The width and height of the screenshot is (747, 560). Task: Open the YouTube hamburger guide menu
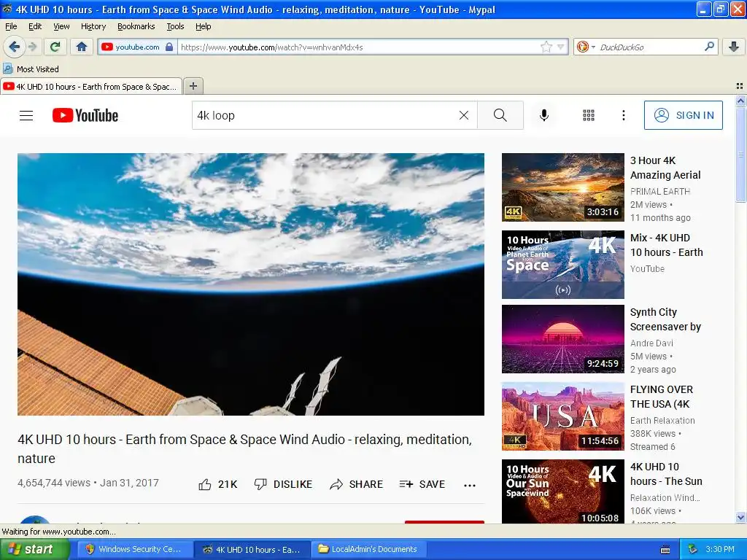click(26, 115)
